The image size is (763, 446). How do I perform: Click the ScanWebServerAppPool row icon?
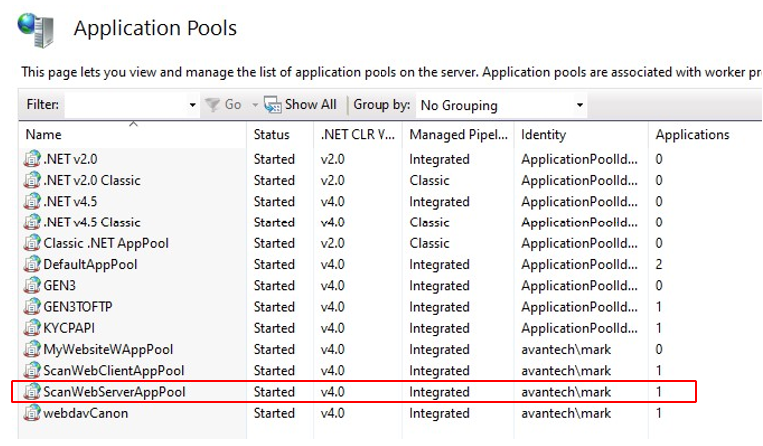coord(32,392)
